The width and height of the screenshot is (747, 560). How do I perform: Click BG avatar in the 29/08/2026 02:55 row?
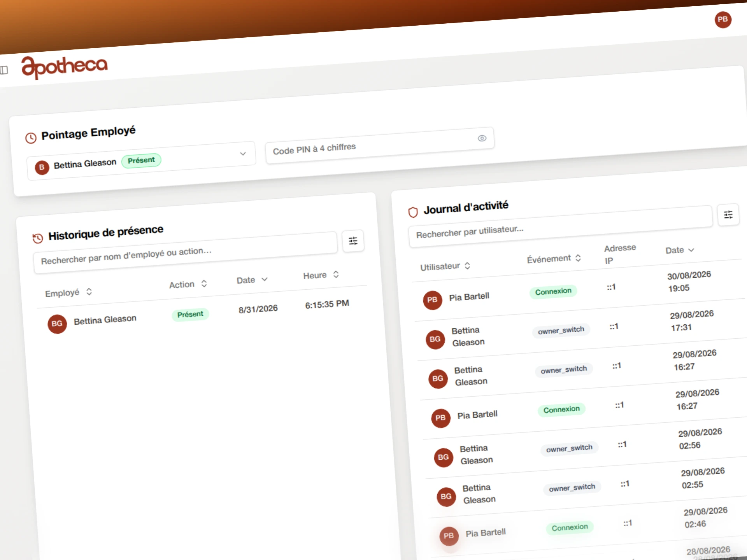click(446, 497)
